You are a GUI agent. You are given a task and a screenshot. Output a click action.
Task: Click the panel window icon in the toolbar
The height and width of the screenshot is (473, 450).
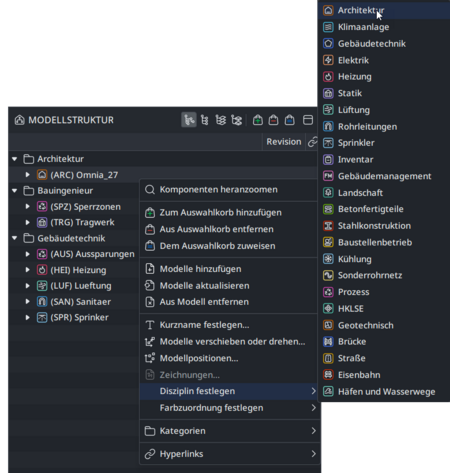(x=308, y=120)
